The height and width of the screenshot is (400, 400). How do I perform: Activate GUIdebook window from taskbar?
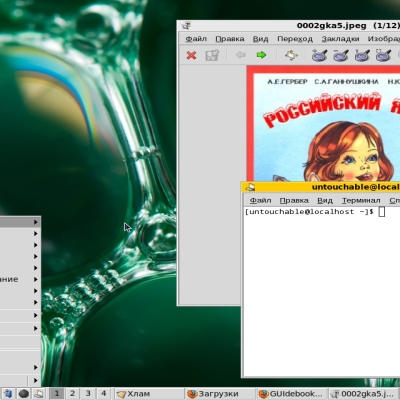coord(291,394)
